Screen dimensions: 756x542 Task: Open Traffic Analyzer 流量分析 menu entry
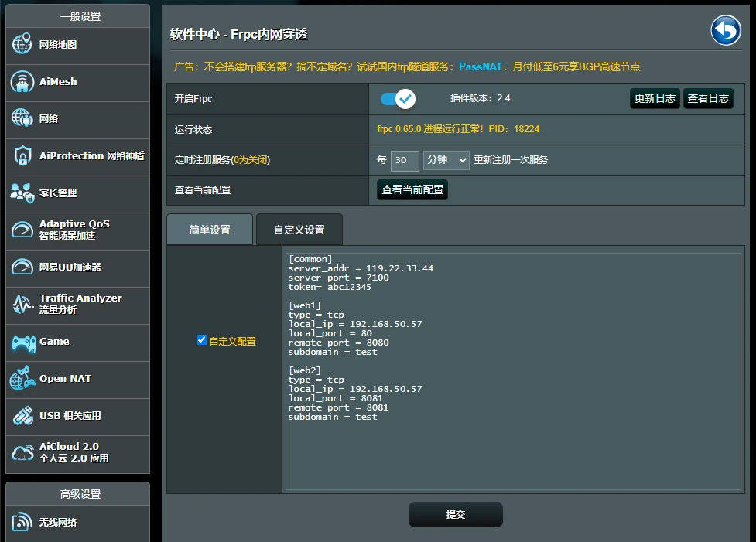click(77, 305)
